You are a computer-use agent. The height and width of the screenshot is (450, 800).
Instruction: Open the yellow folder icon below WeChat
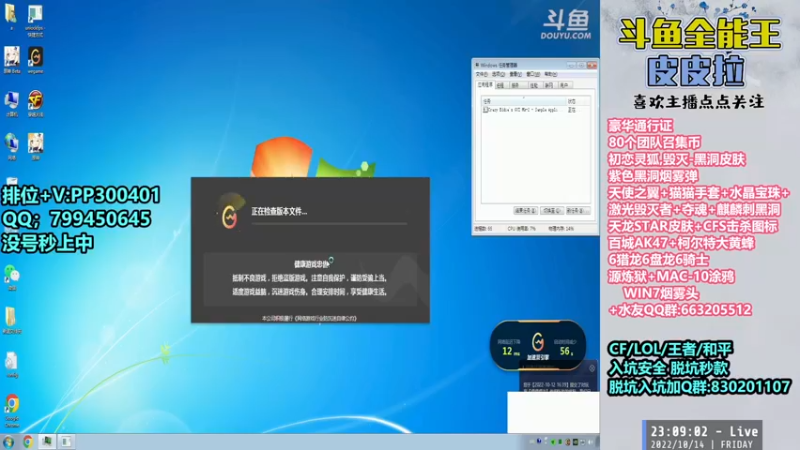click(11, 320)
